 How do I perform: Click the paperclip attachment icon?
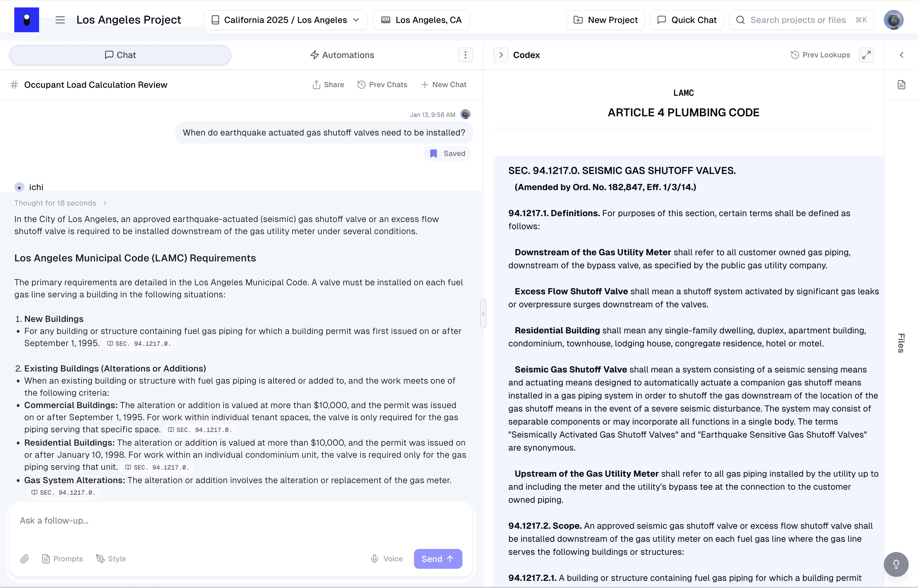[25, 559]
